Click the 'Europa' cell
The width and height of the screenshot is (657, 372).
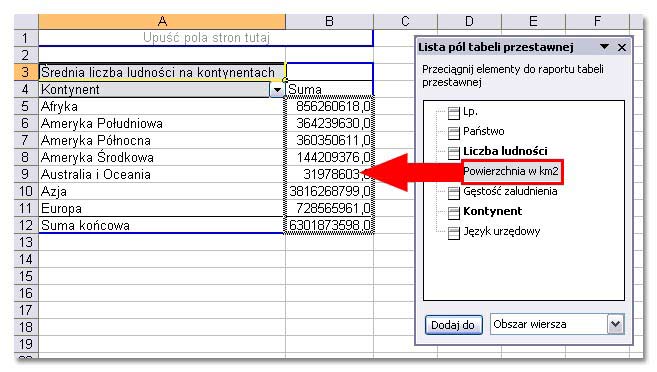click(x=162, y=208)
